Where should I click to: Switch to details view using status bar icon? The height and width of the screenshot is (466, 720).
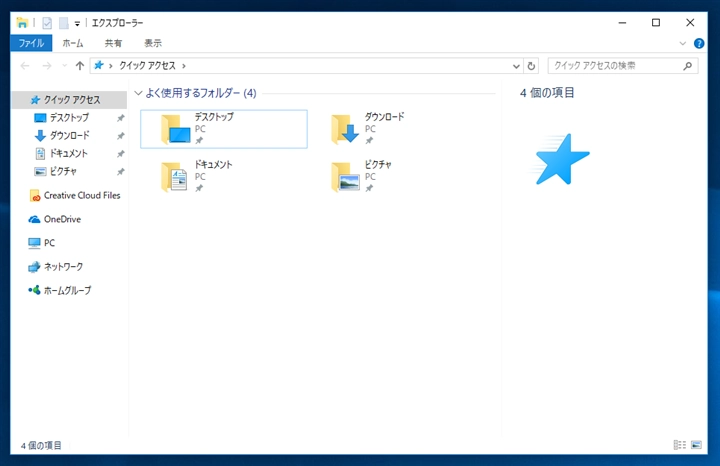pos(679,445)
